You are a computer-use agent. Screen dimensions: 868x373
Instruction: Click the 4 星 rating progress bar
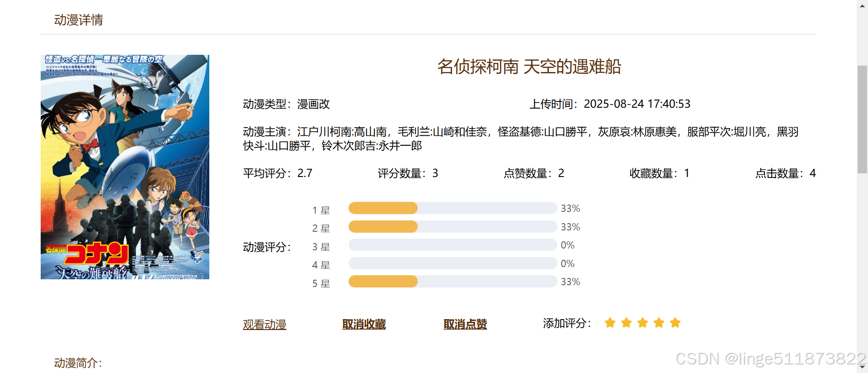pyautogui.click(x=453, y=263)
